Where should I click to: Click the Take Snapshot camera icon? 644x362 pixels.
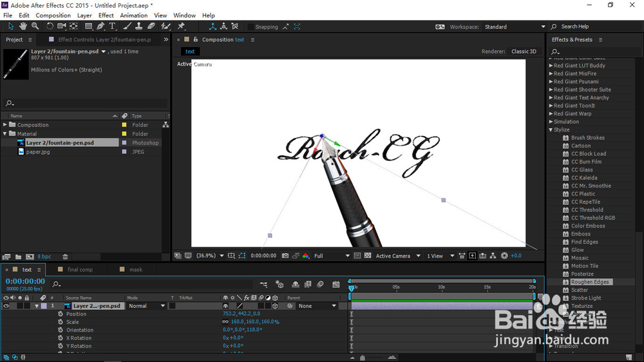pyautogui.click(x=285, y=256)
